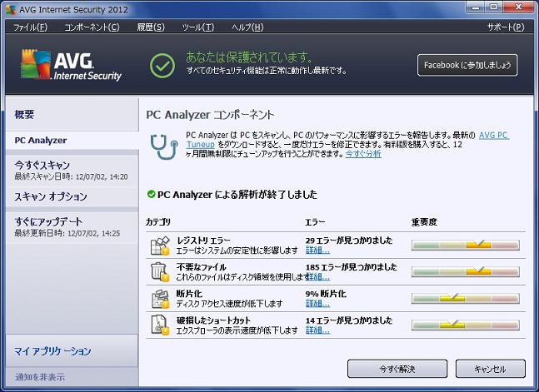Viewport: 539px width, 392px height.
Task: Close the AVG Internet Security window
Action: coord(519,7)
